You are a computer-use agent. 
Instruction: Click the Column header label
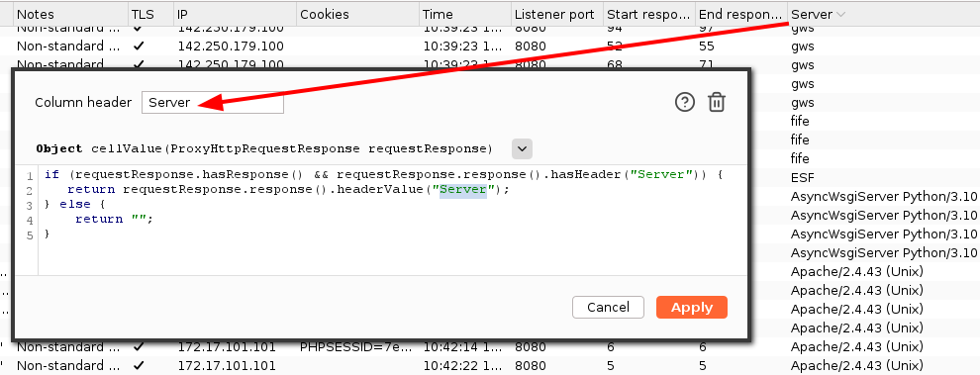[x=83, y=103]
